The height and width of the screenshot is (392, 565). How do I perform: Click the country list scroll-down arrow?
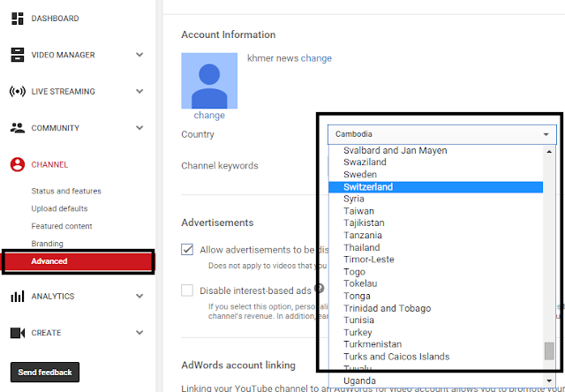[549, 381]
